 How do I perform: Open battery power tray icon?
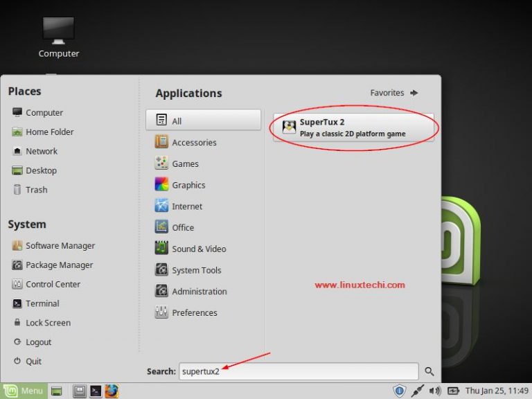click(x=453, y=391)
